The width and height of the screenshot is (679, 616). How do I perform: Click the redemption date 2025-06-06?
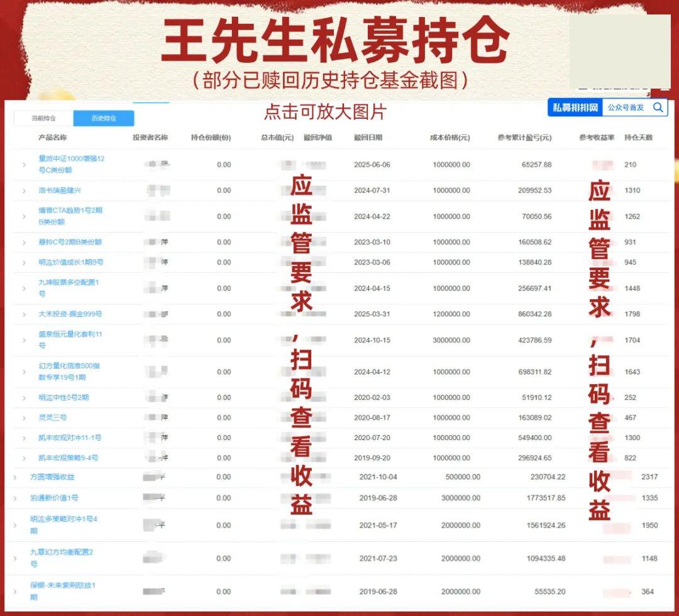(372, 165)
